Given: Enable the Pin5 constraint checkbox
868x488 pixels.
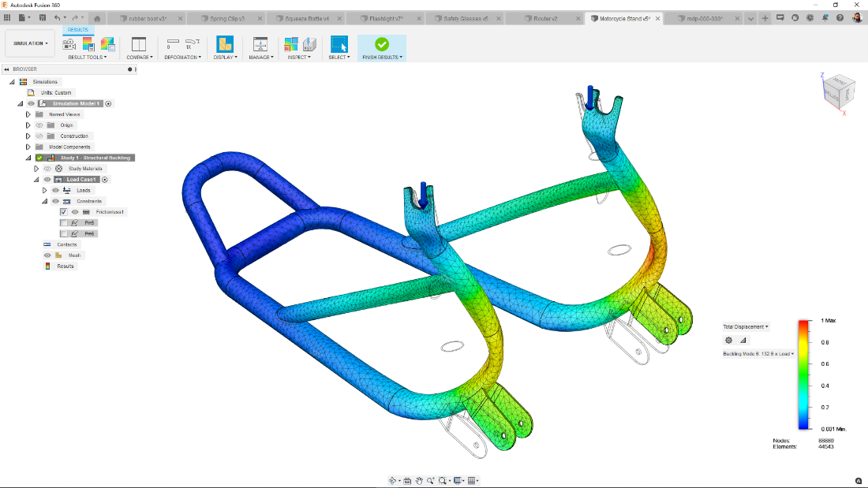Looking at the screenshot, I should click(63, 222).
